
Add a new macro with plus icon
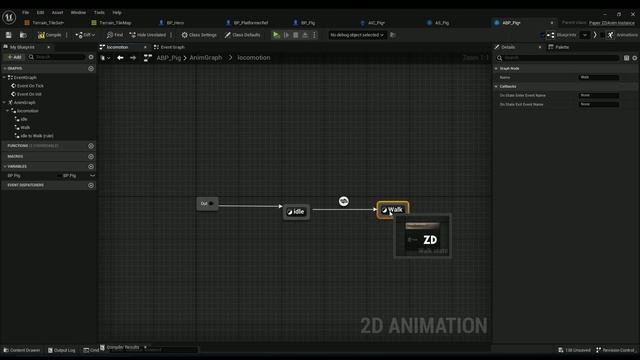click(x=91, y=156)
